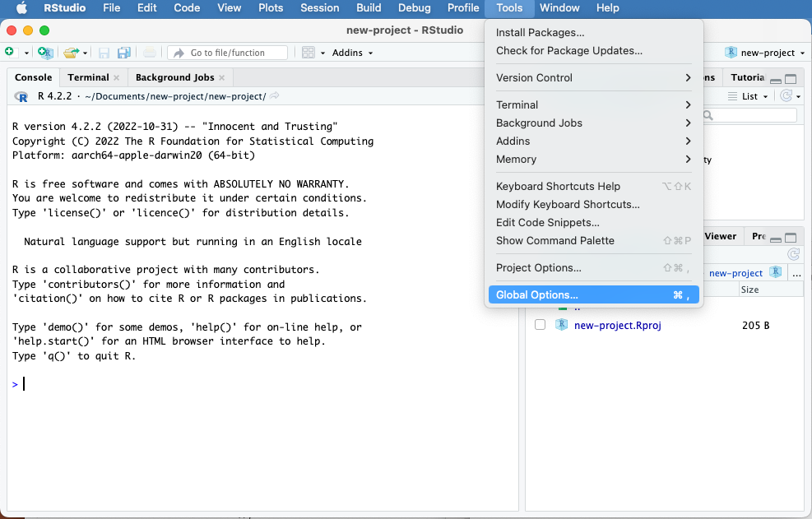
Task: Expand the Background Jobs submenu in Tools
Action: pos(593,123)
